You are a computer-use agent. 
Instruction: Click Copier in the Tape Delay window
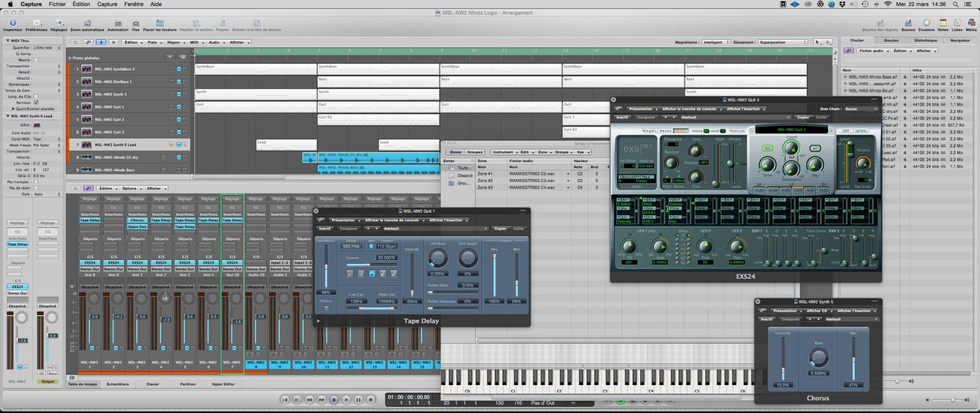point(500,228)
